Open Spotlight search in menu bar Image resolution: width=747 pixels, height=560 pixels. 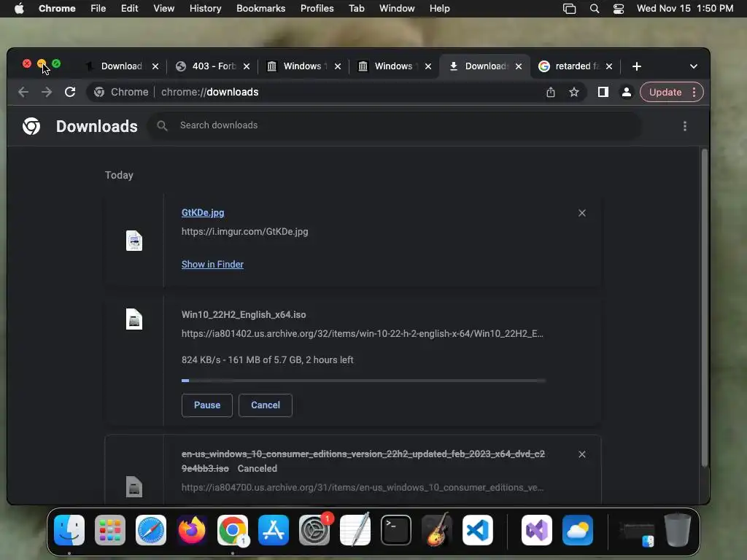[x=594, y=9]
